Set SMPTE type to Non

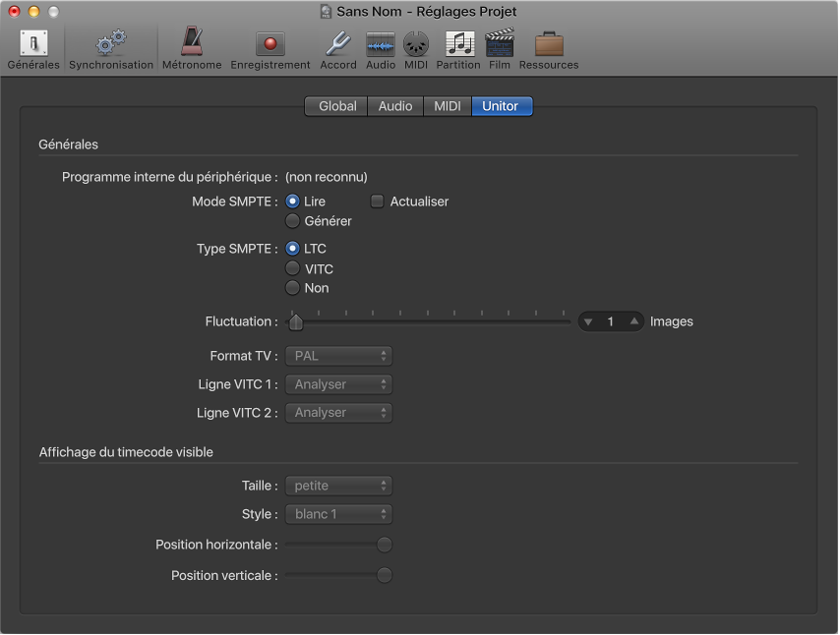coord(292,288)
